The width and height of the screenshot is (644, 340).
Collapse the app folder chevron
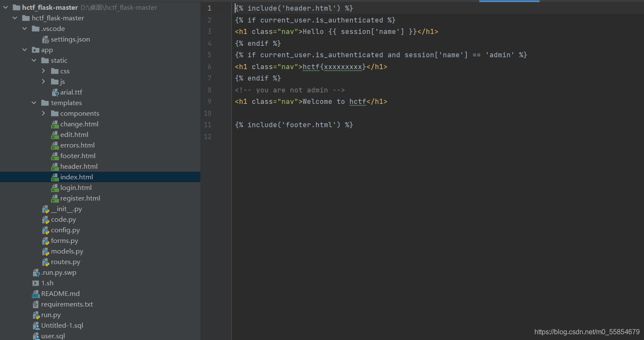coord(25,50)
